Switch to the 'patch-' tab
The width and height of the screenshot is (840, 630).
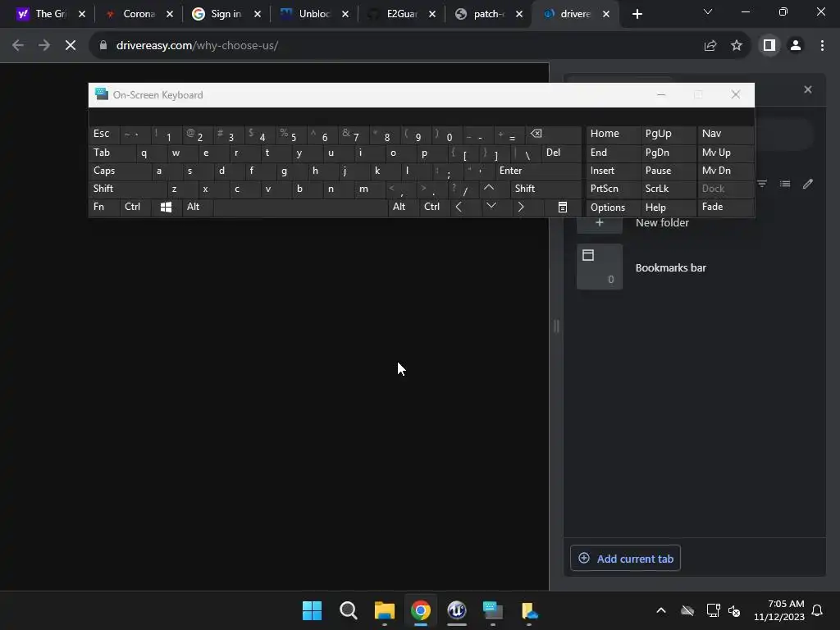point(482,14)
